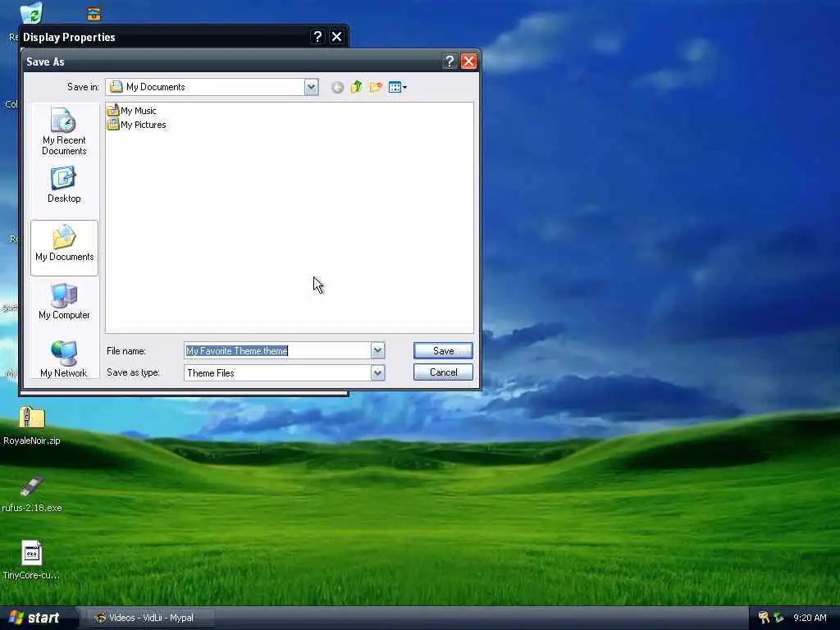Click the Cancel button

[443, 372]
